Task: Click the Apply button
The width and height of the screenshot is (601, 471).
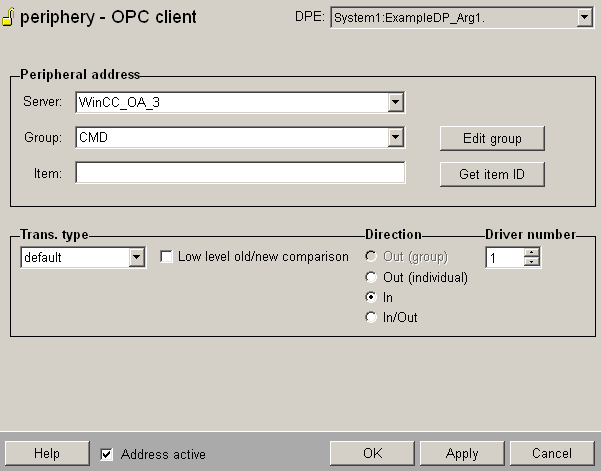Action: [461, 453]
